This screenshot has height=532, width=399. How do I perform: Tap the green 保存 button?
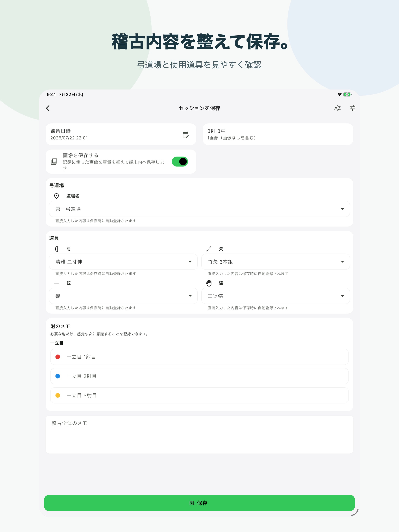pyautogui.click(x=199, y=503)
